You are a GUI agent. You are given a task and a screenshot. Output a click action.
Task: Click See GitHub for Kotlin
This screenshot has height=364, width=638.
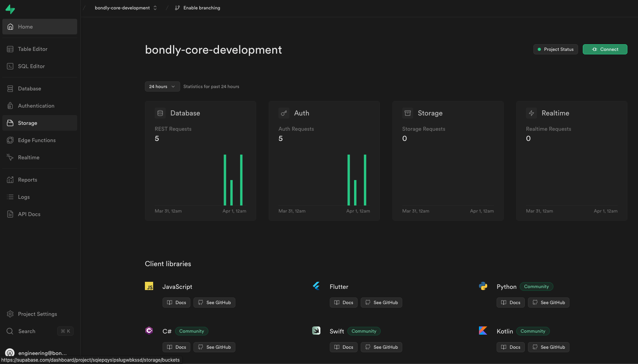coord(549,347)
